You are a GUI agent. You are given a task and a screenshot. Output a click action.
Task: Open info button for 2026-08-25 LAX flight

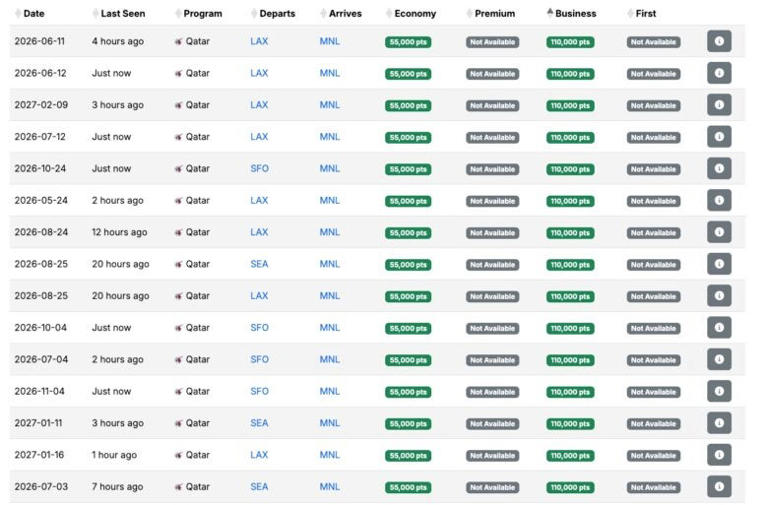(719, 296)
